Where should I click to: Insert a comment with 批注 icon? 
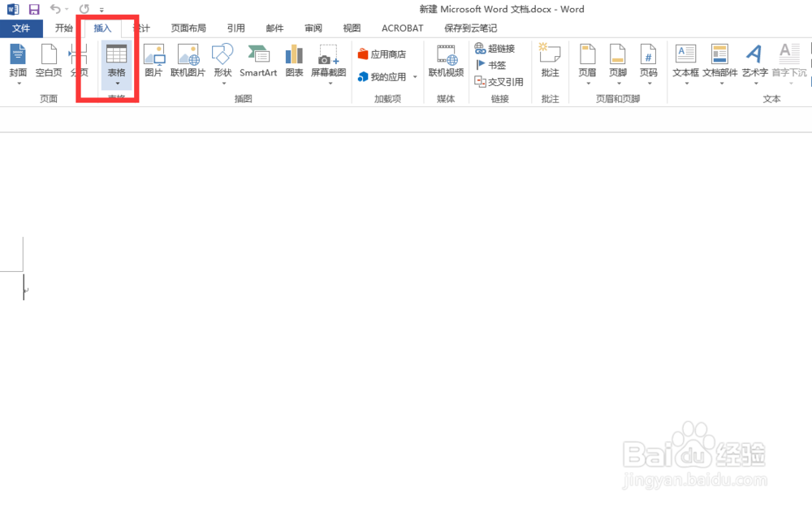click(x=550, y=61)
